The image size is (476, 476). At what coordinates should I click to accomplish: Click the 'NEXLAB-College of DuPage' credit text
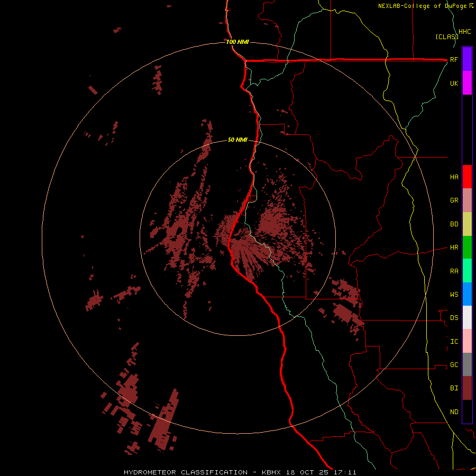pyautogui.click(x=423, y=6)
